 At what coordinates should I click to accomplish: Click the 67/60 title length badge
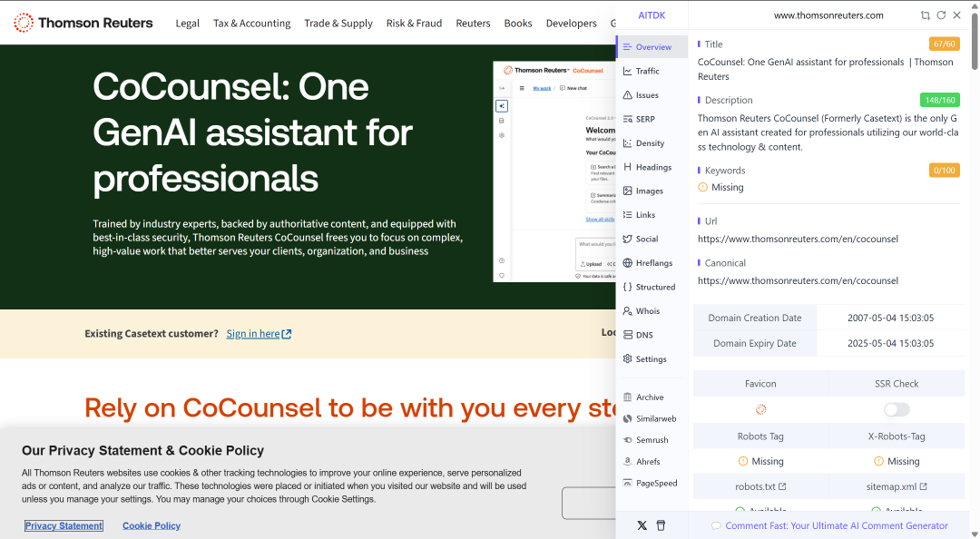(945, 44)
